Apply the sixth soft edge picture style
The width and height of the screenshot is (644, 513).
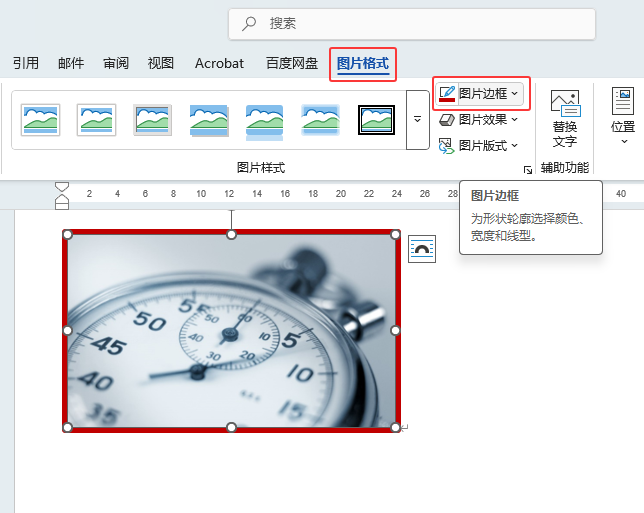[320, 120]
